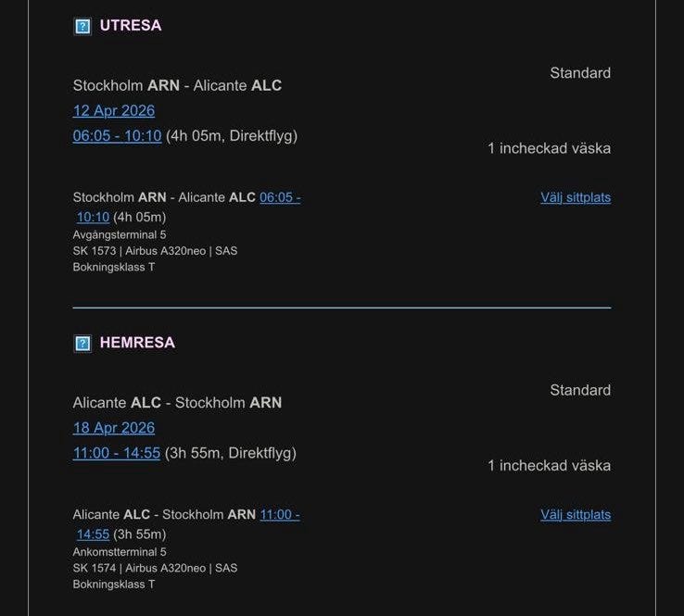The height and width of the screenshot is (616, 684).
Task: Click the missing-image icon beside UTRESA
Action: coord(82,26)
